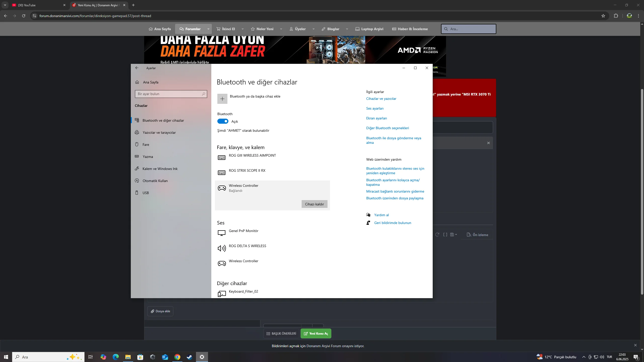Click the Bir ayar bulun search field
This screenshot has height=362, width=644.
point(169,94)
